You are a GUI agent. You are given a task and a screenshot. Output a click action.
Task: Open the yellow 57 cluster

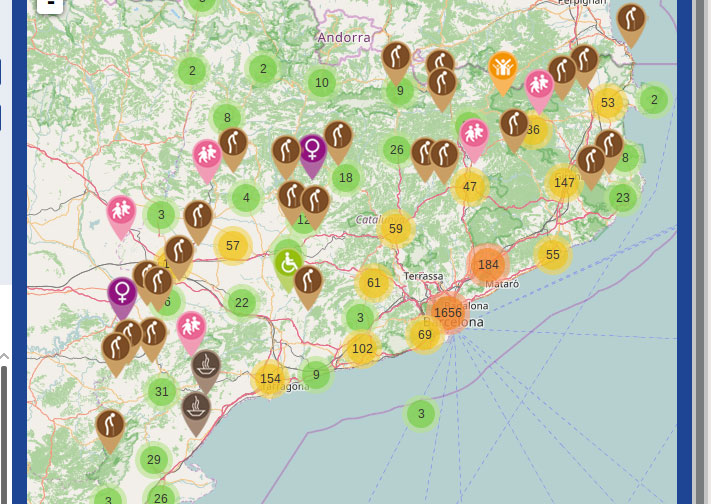point(233,245)
